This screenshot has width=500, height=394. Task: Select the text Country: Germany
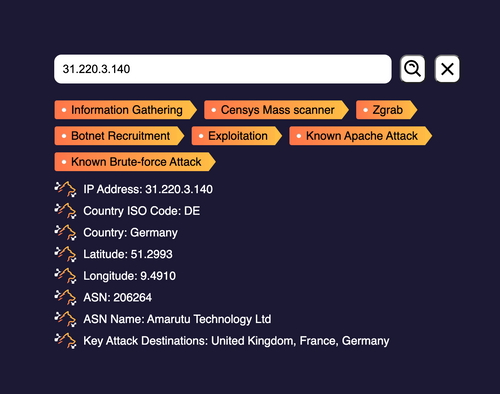click(130, 233)
